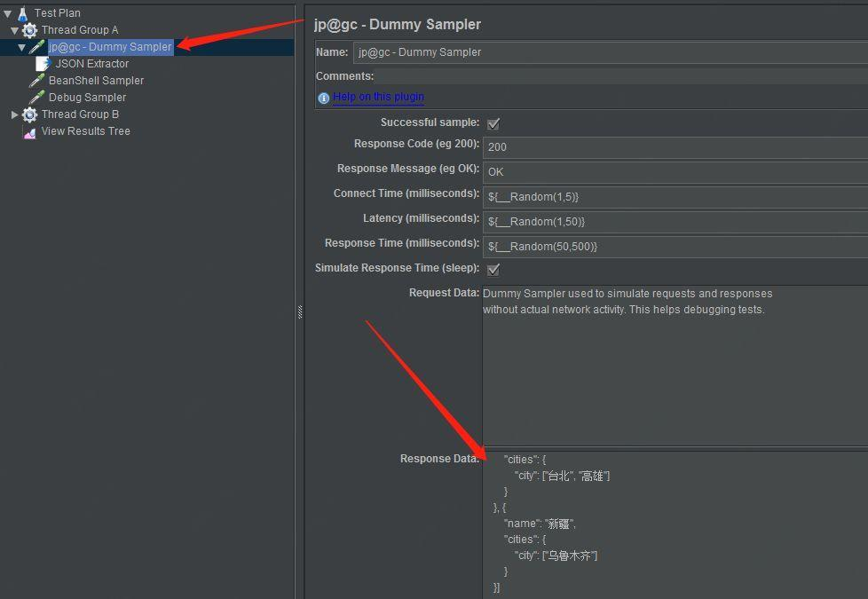Select the Debug Sampler tree item

pos(87,98)
